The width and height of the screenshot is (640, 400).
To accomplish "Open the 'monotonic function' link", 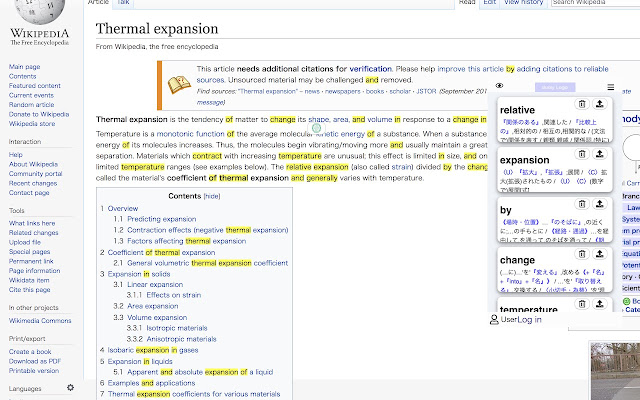I will point(190,134).
